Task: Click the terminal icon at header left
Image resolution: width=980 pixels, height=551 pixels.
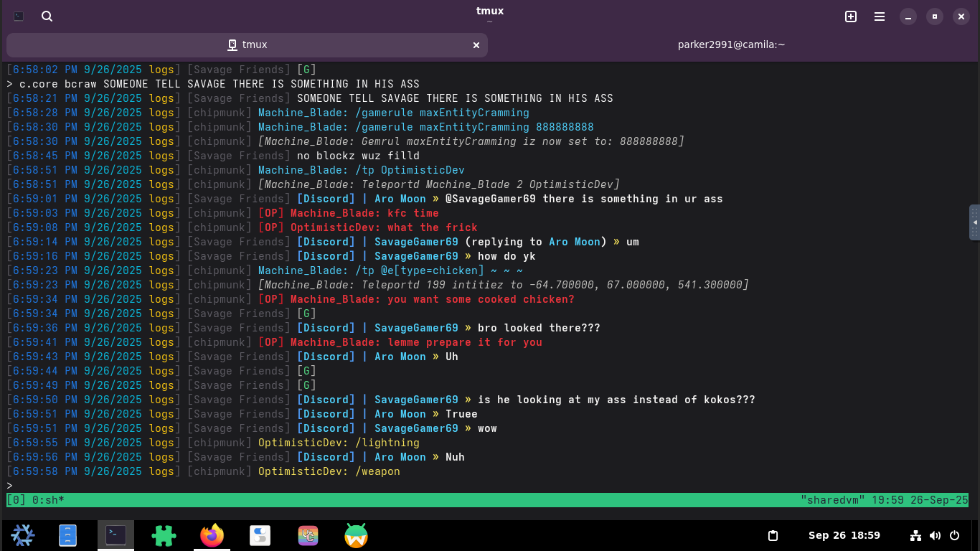Action: [19, 17]
